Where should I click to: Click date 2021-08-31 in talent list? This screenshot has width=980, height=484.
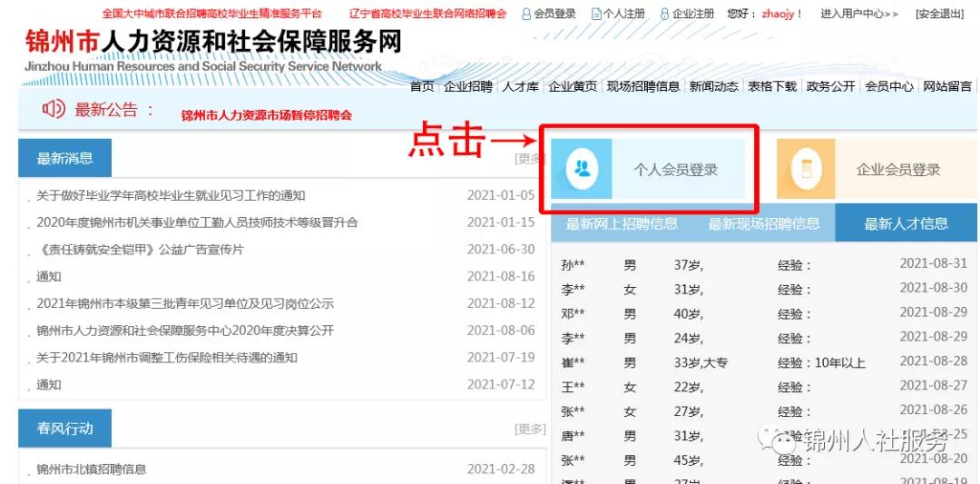933,263
